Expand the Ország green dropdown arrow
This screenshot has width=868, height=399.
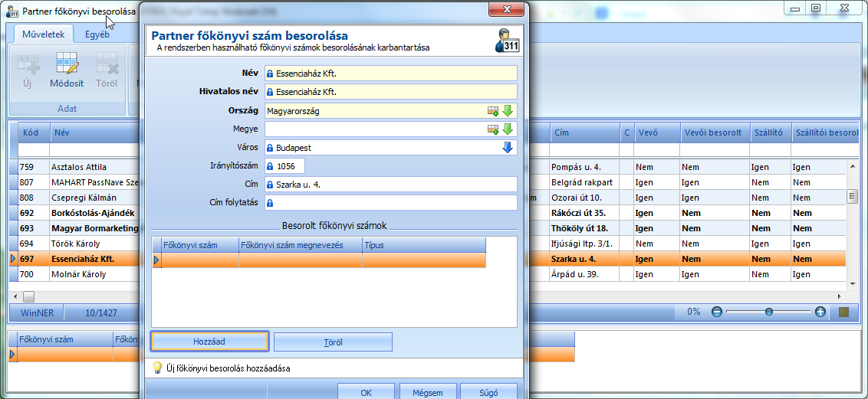pyautogui.click(x=508, y=111)
